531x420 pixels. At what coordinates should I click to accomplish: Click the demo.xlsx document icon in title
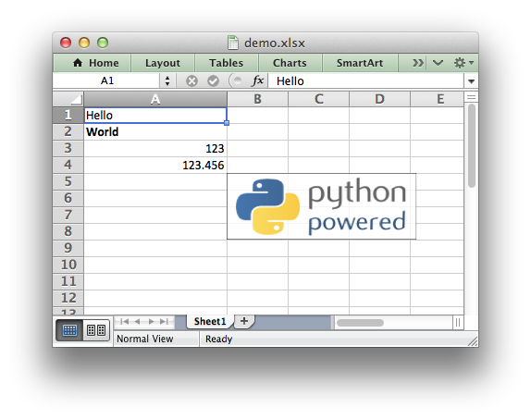click(233, 43)
